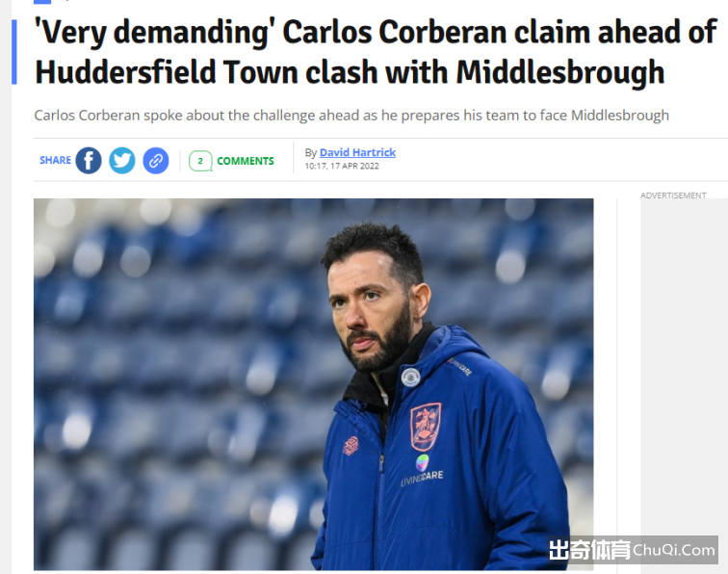
Task: Open the comments speech bubble icon
Action: (x=200, y=161)
